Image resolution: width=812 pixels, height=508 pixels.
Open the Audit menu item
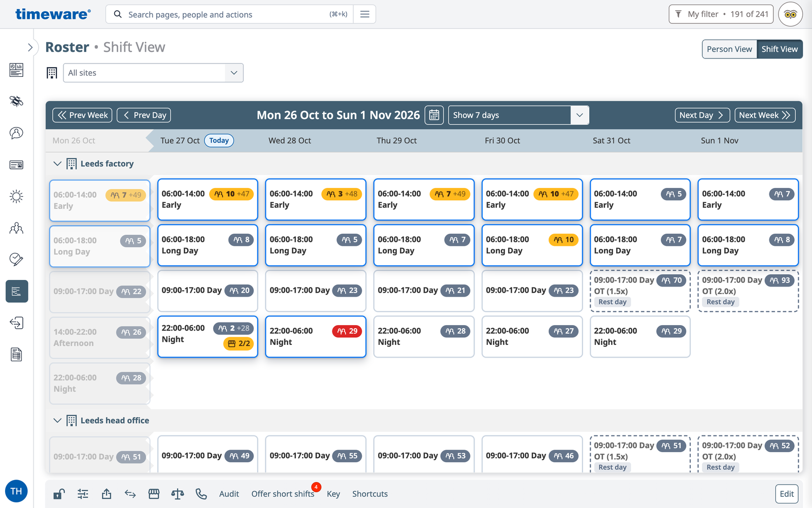(x=229, y=494)
